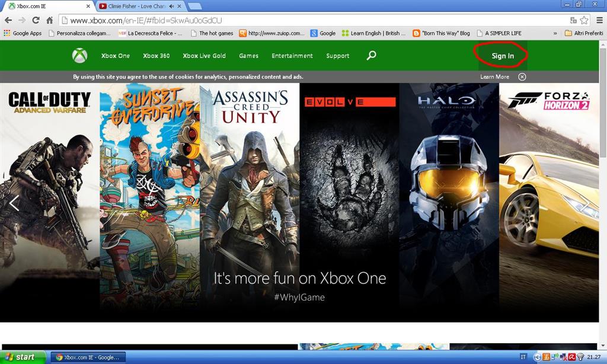Viewport: 607px width, 364px height.
Task: Click the Sign In button
Action: pos(503,56)
